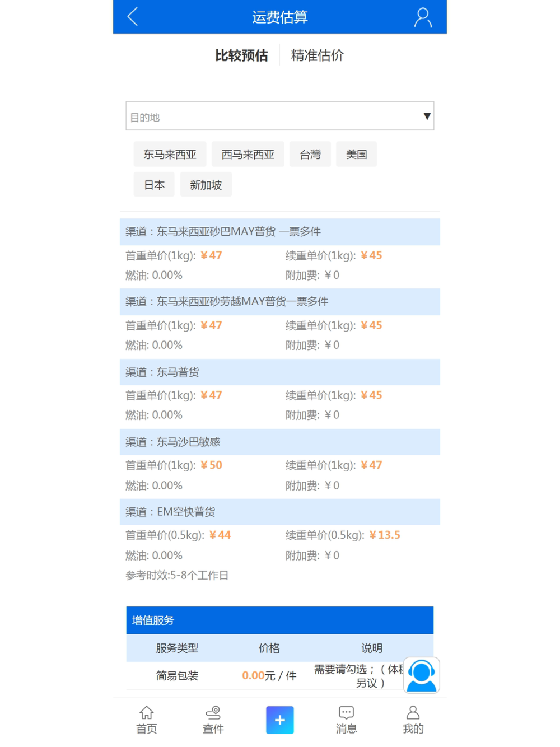Click the 服务类型 column header
Viewport: 560px width, 747px height.
[x=177, y=648]
